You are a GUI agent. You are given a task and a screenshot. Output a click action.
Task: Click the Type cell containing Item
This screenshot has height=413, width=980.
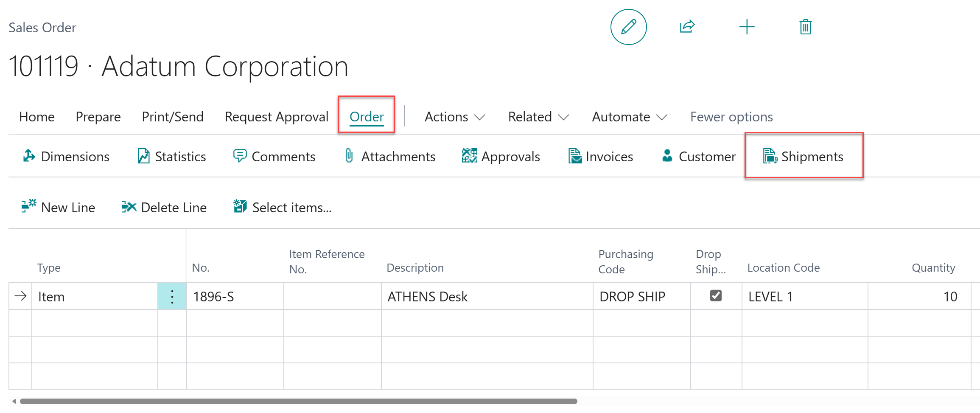95,296
